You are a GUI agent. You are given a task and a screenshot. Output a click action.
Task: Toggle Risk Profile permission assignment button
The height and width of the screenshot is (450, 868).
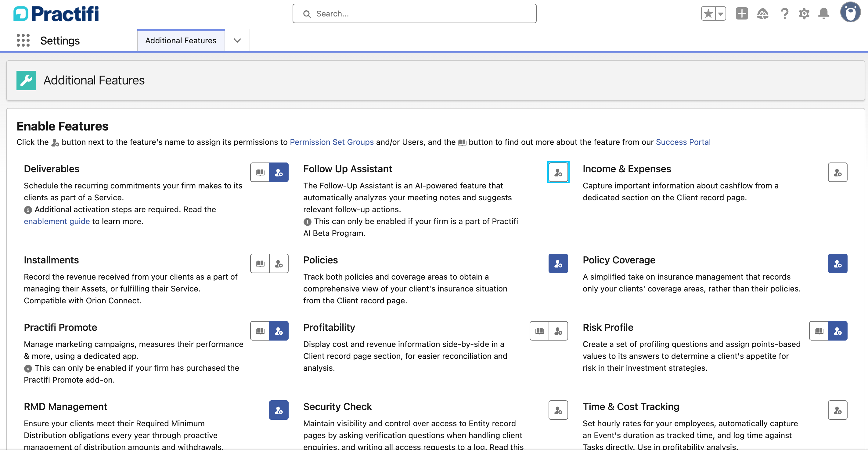pyautogui.click(x=837, y=331)
